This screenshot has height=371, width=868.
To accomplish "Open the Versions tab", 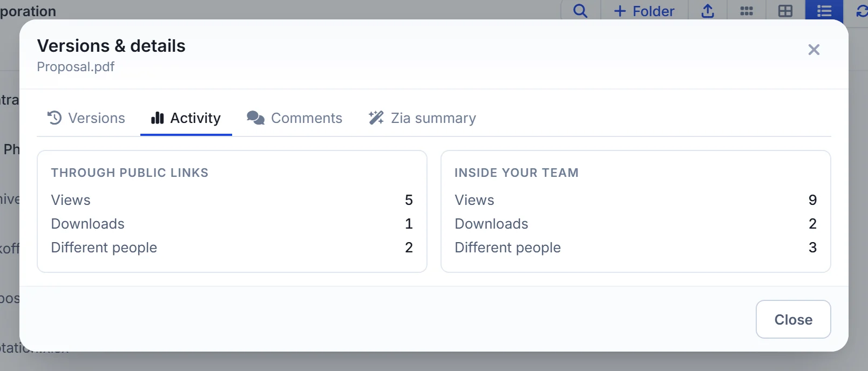I will coord(86,118).
